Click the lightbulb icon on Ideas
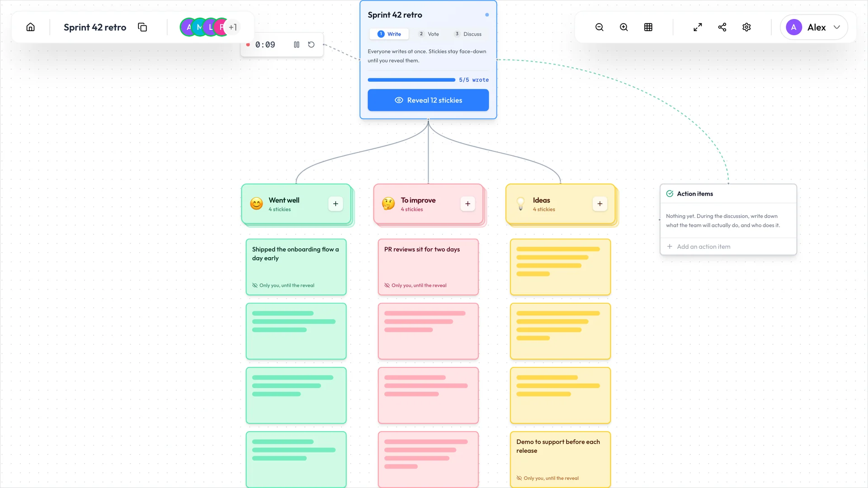 pos(521,204)
